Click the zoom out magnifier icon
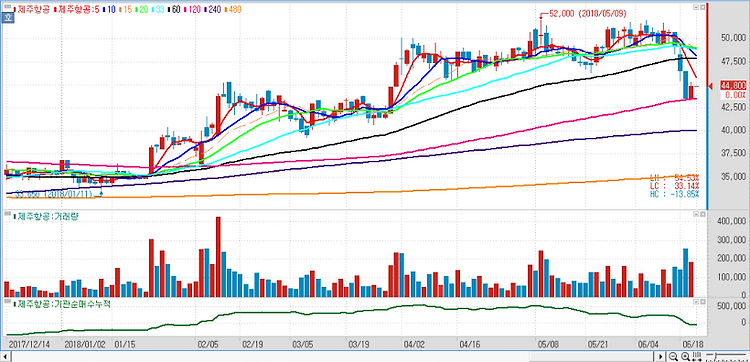Image resolution: width=750 pixels, height=362 pixels. (673, 357)
